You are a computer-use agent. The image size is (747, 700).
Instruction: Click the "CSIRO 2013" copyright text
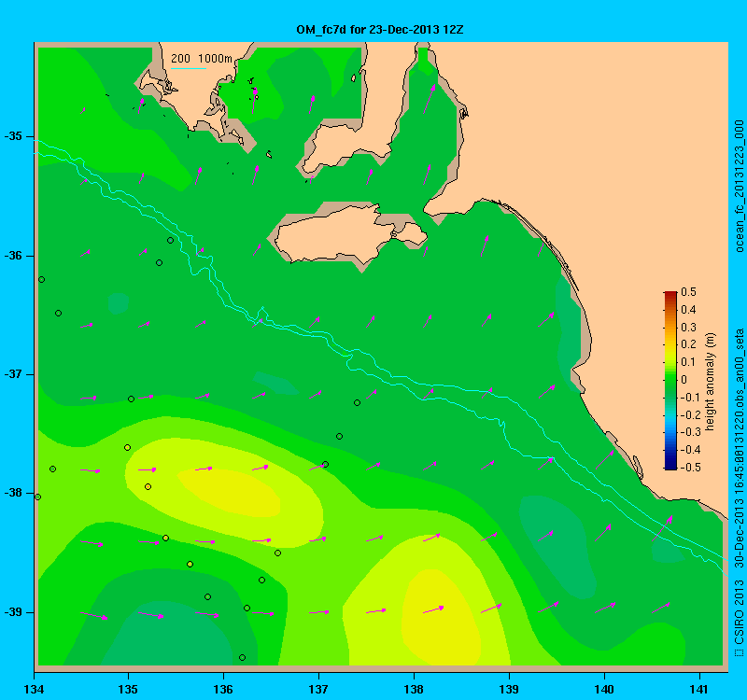pyautogui.click(x=739, y=612)
